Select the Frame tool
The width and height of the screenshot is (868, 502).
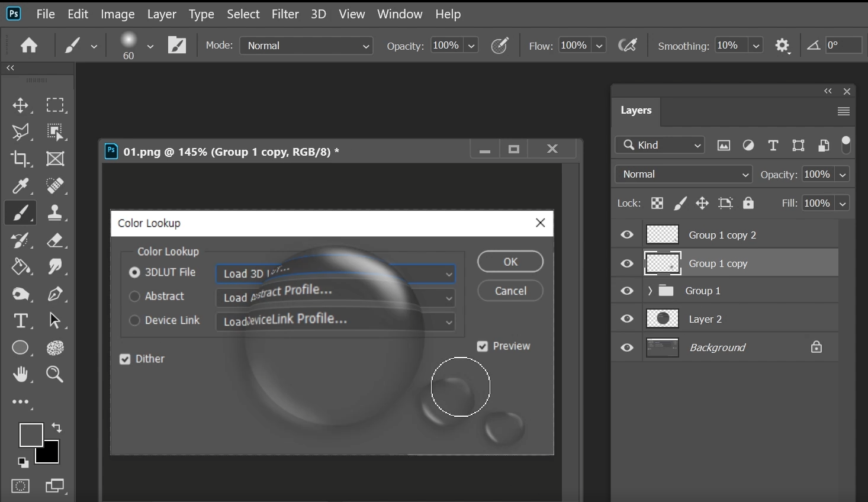(55, 159)
